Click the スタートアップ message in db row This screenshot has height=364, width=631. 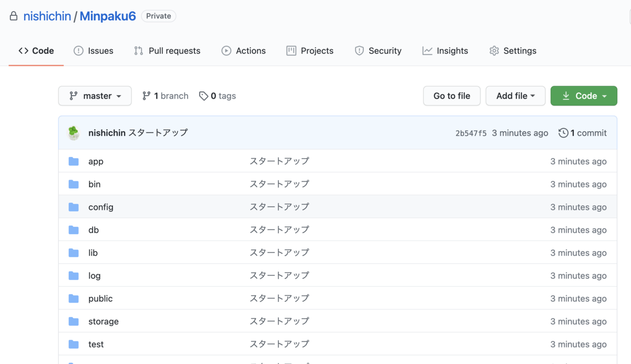click(x=279, y=230)
